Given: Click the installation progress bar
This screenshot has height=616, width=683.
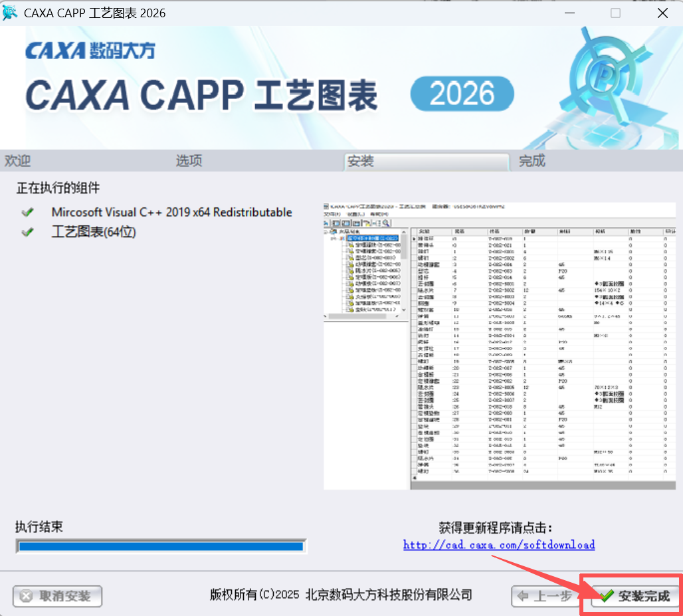Looking at the screenshot, I should (x=161, y=546).
